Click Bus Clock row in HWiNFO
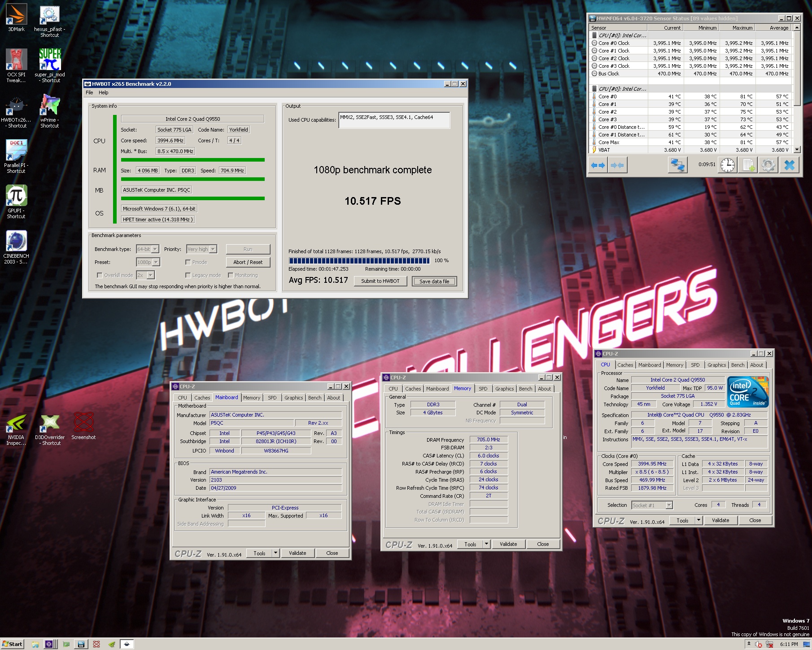Viewport: 812px width, 650px height. [x=690, y=74]
